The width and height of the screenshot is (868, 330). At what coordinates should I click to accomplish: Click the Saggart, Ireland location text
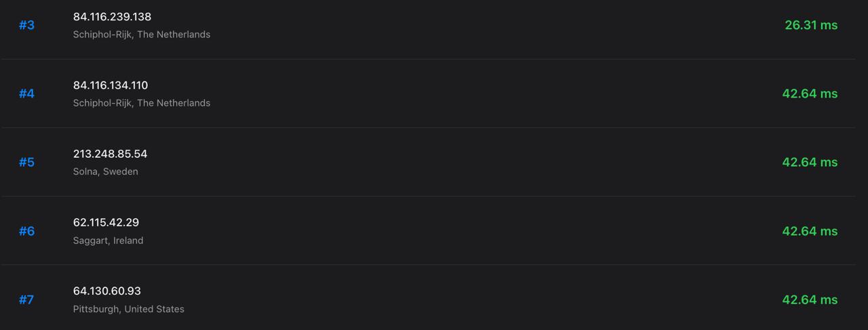tap(108, 241)
